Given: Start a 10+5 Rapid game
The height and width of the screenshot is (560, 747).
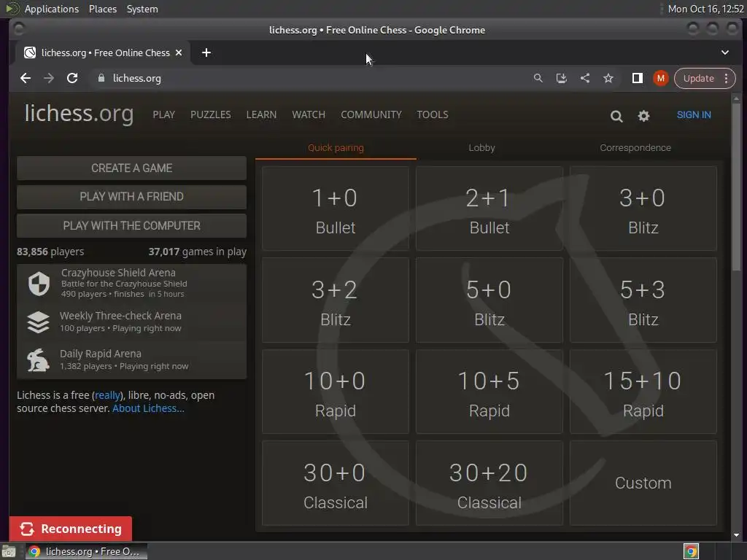Looking at the screenshot, I should pos(489,392).
